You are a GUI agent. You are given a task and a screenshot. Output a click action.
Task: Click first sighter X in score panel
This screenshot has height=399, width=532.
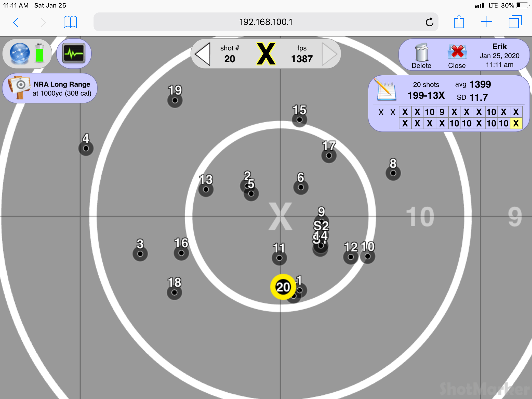381,112
